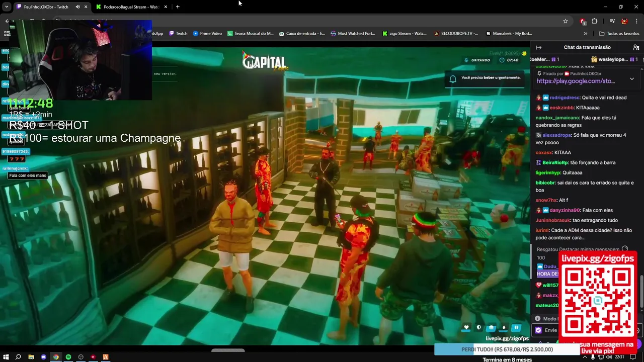
Task: Open File Explorer from the taskbar
Action: point(31,357)
